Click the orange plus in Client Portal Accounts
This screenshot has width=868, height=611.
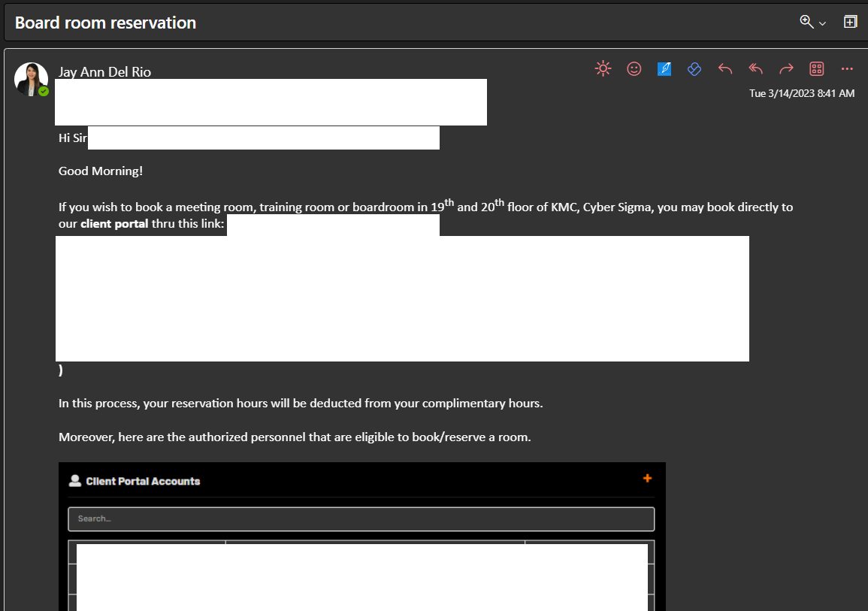[647, 478]
